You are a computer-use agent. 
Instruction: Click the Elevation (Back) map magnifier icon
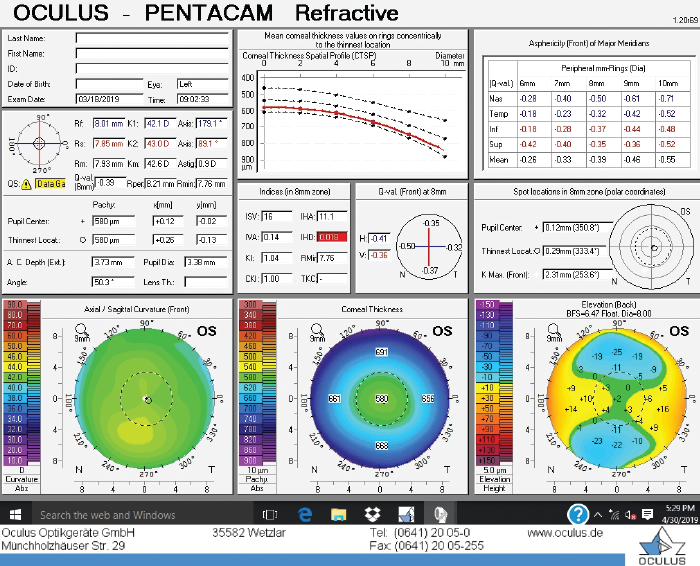pyautogui.click(x=554, y=330)
